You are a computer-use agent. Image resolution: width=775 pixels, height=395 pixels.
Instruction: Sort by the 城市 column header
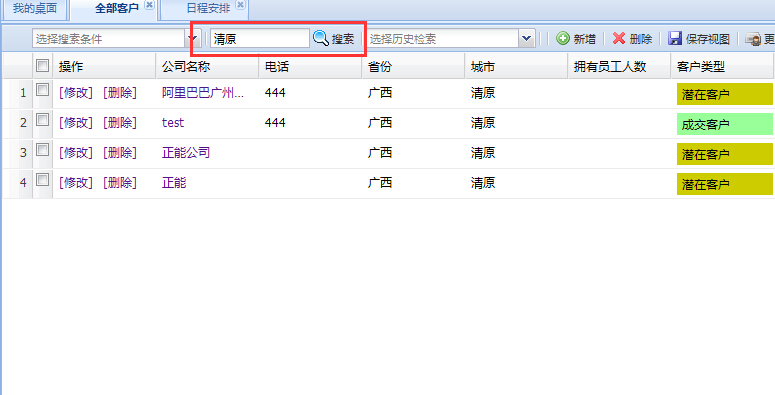pyautogui.click(x=517, y=66)
